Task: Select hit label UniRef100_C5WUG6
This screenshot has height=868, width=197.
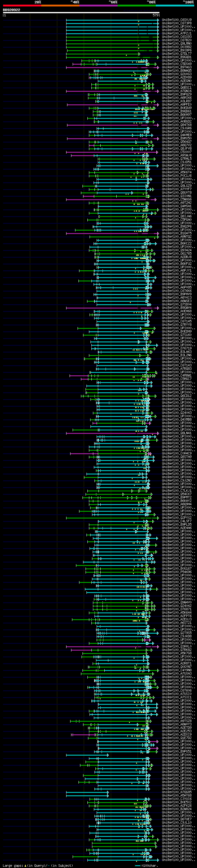Action: tap(177, 200)
